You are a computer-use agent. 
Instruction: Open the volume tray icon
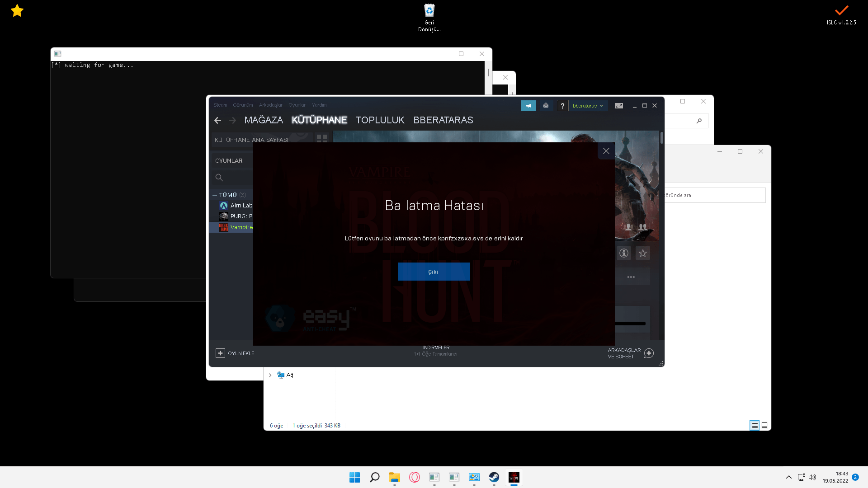pos(812,477)
